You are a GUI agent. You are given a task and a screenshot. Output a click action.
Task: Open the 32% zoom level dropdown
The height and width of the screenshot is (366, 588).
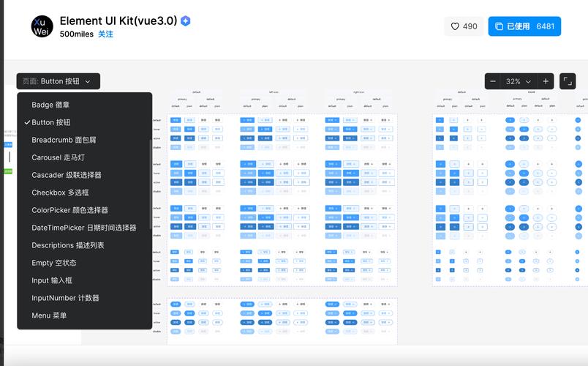point(519,81)
